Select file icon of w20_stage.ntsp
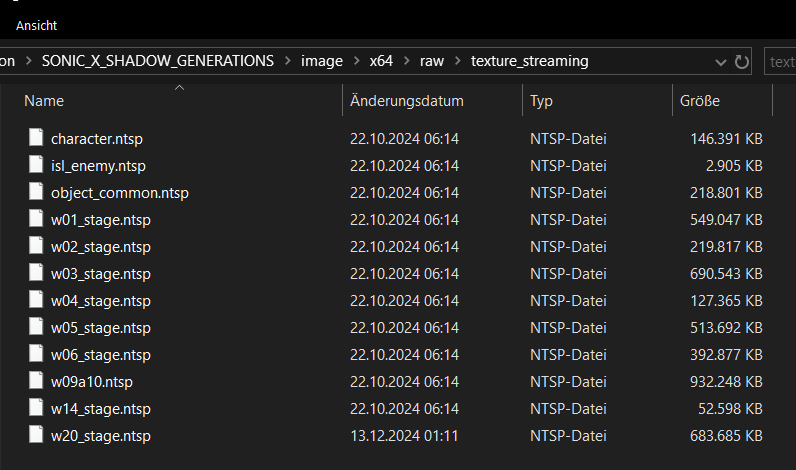Viewport: 796px width, 470px height. click(36, 434)
